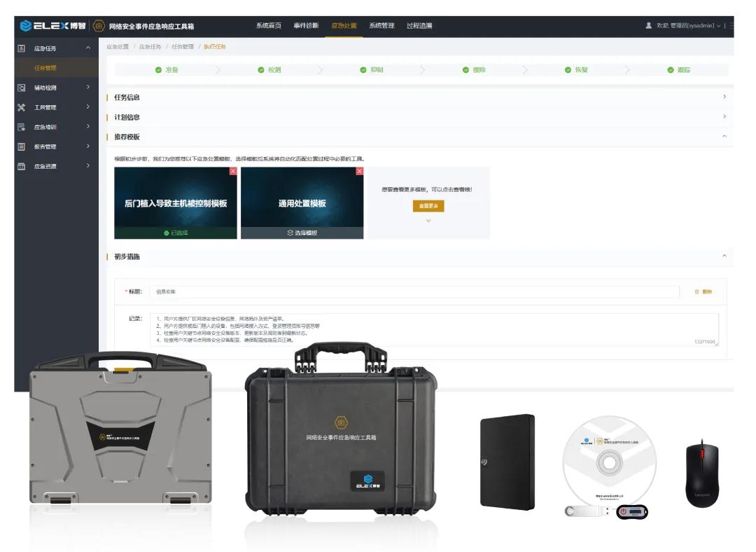
Task: Open the 系统管理 menu tab
Action: (x=381, y=26)
